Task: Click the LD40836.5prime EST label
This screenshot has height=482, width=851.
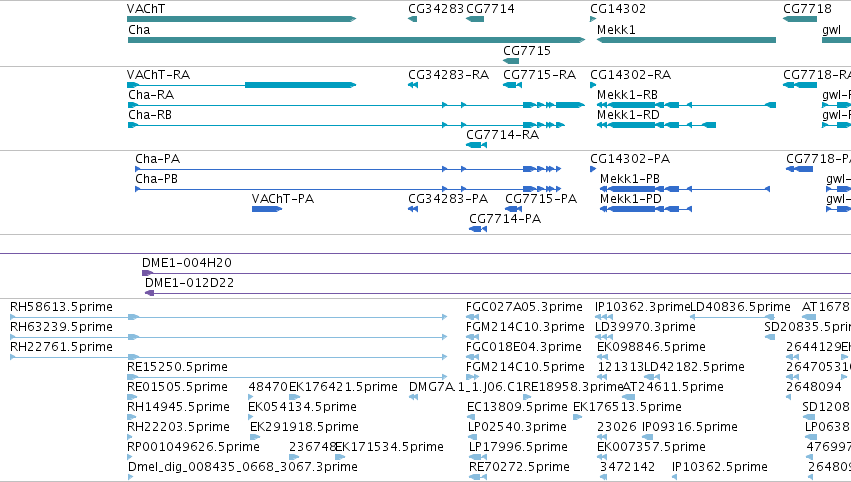Action: [740, 307]
